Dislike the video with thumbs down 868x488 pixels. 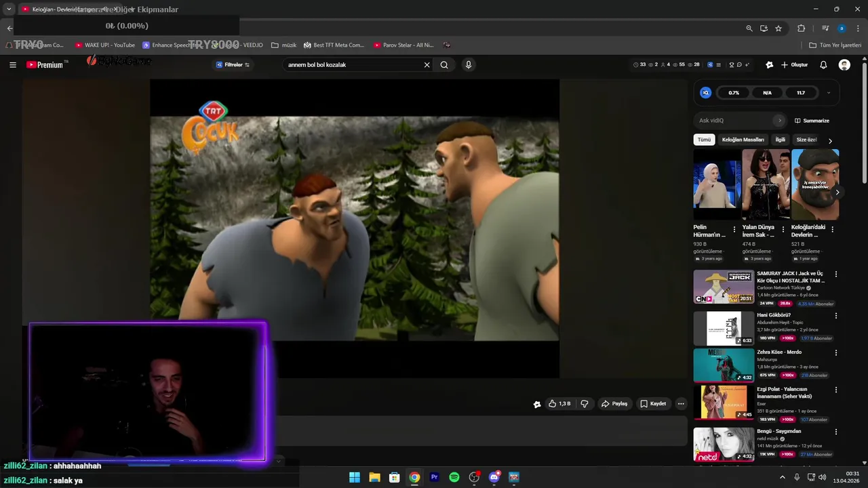click(585, 404)
